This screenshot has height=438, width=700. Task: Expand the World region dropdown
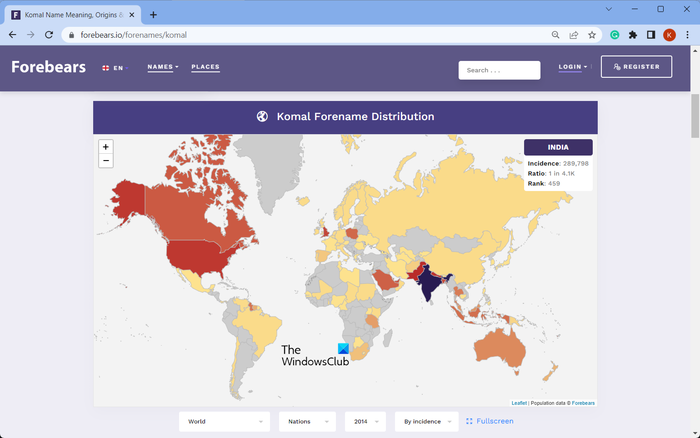[224, 422]
